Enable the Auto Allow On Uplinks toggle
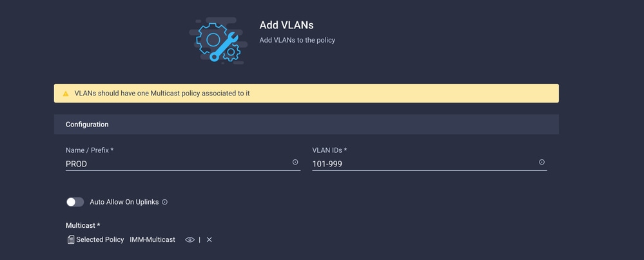Viewport: 644px width, 260px height. pos(75,202)
